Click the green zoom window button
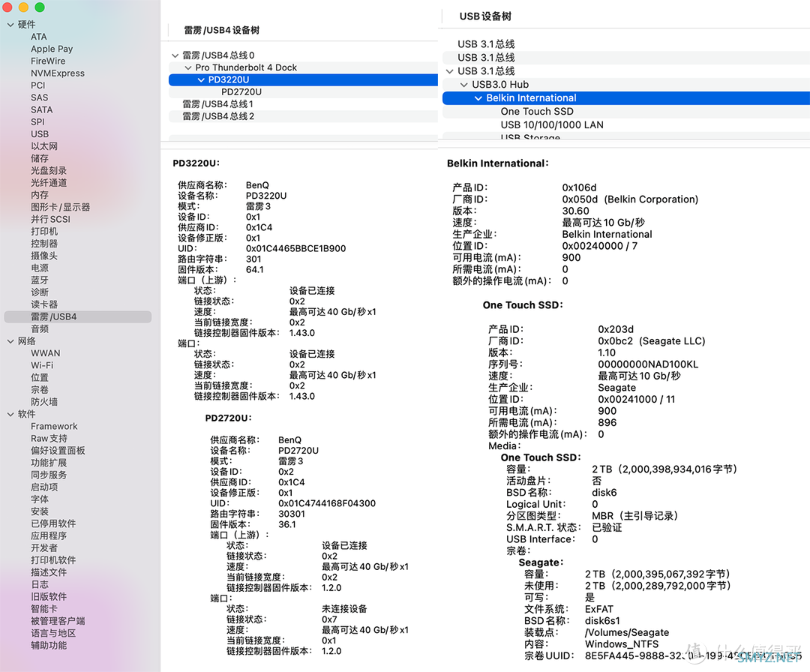The height and width of the screenshot is (672, 810). tap(40, 7)
